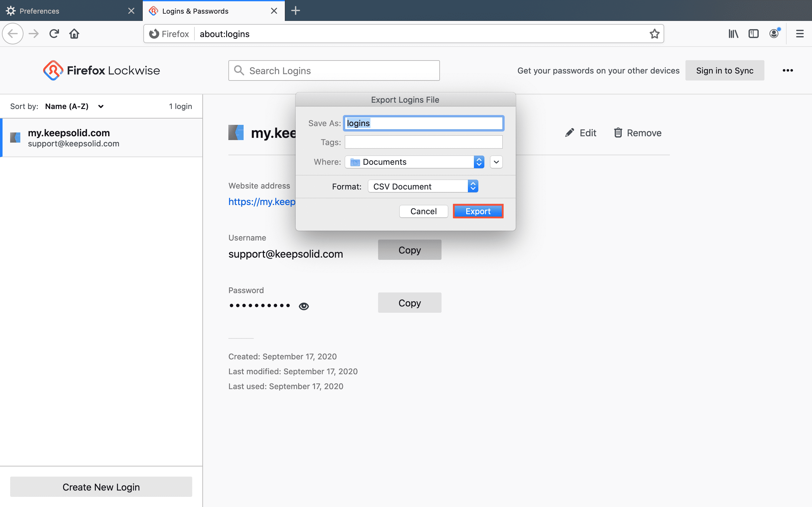Image resolution: width=812 pixels, height=507 pixels.
Task: Open the Where Documents folder dropdown
Action: click(x=414, y=162)
